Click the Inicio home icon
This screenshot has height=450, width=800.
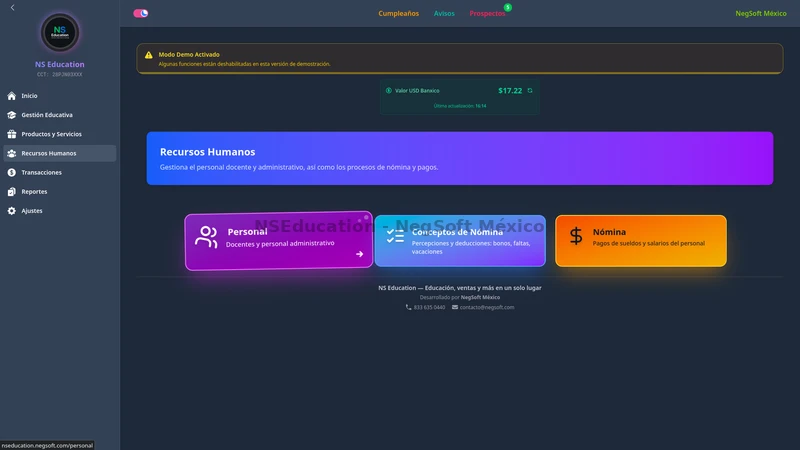point(12,96)
